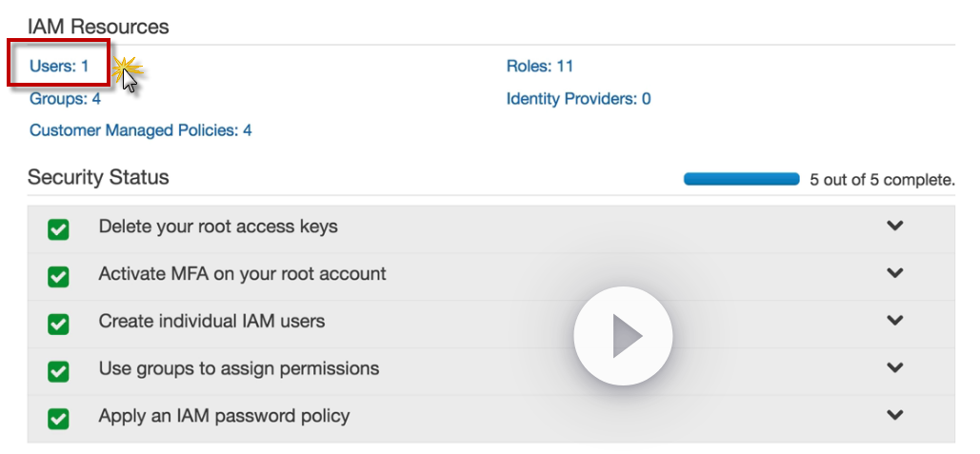The image size is (980, 454).
Task: Click green check beside Delete root access keys
Action: [58, 229]
